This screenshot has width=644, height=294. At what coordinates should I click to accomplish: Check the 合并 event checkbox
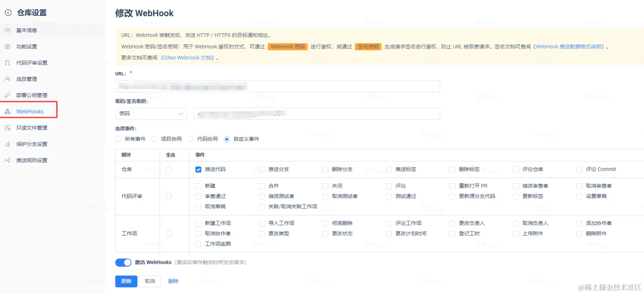tap(262, 186)
